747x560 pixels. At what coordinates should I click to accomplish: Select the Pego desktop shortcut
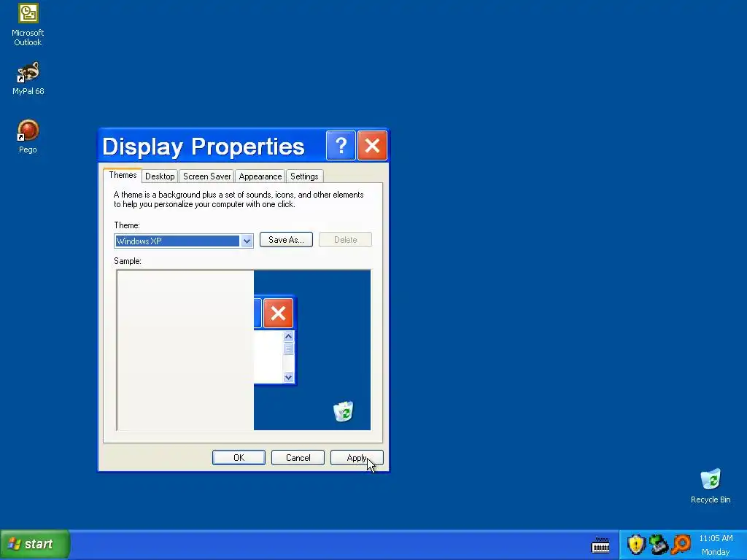click(x=28, y=136)
